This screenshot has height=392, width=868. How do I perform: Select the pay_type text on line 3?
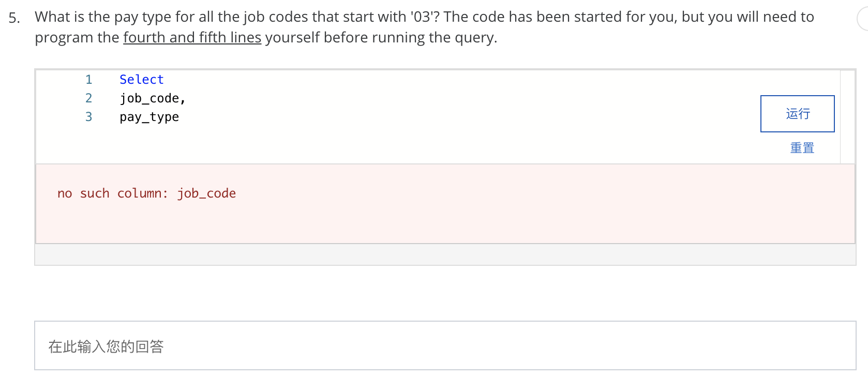coord(149,117)
